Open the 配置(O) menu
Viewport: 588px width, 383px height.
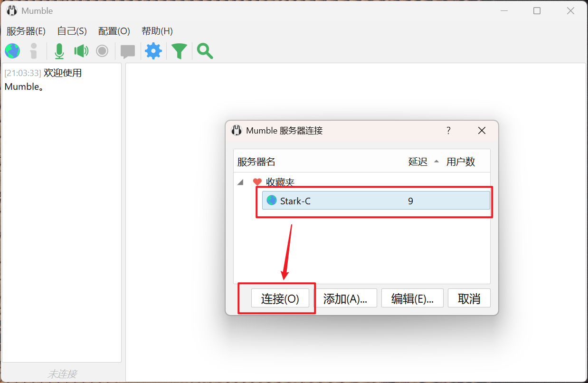(114, 31)
